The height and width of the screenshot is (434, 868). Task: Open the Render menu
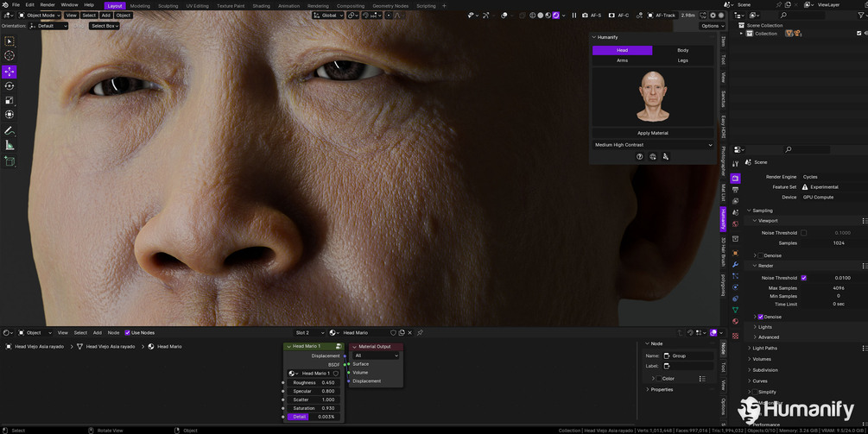[48, 5]
